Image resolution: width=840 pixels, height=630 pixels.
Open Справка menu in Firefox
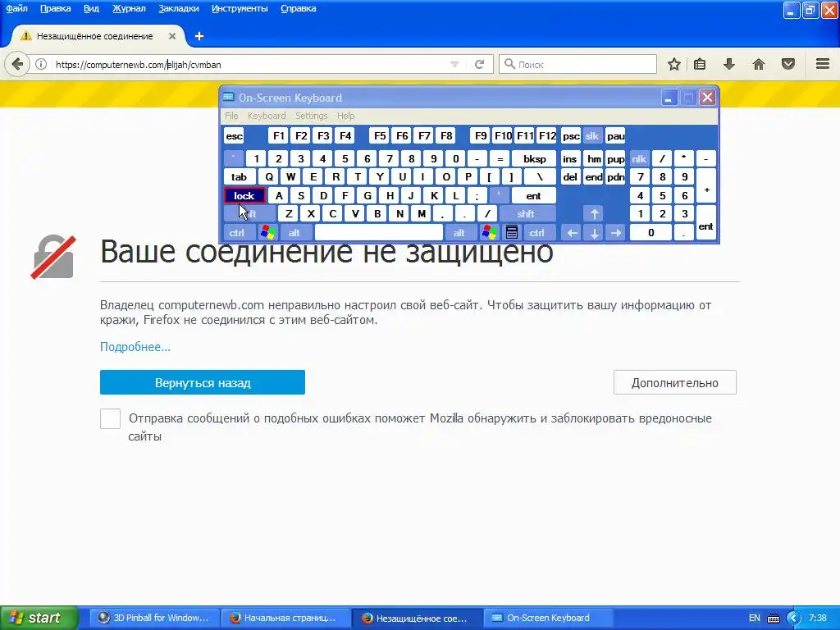[299, 8]
